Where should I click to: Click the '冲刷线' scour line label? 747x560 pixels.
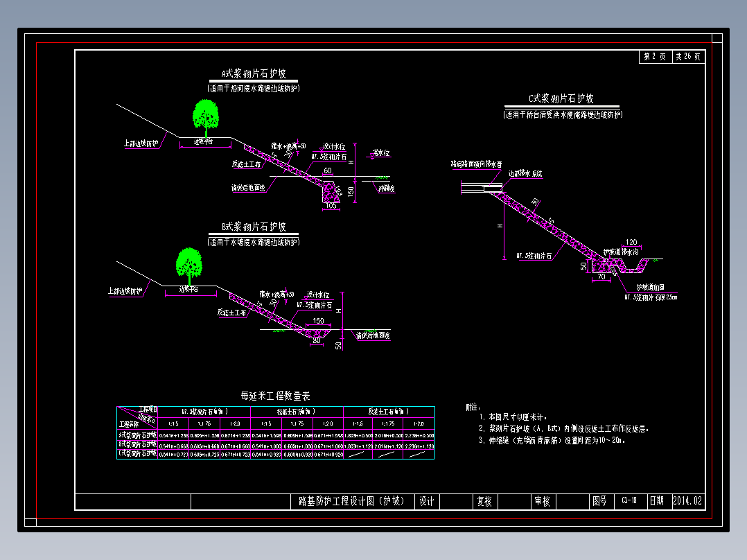pos(387,189)
